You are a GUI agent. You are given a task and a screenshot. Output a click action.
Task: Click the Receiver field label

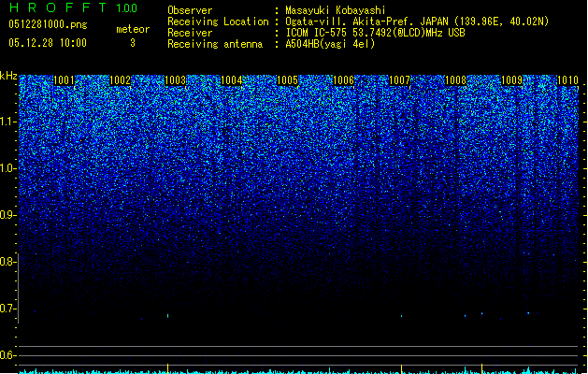[190, 33]
